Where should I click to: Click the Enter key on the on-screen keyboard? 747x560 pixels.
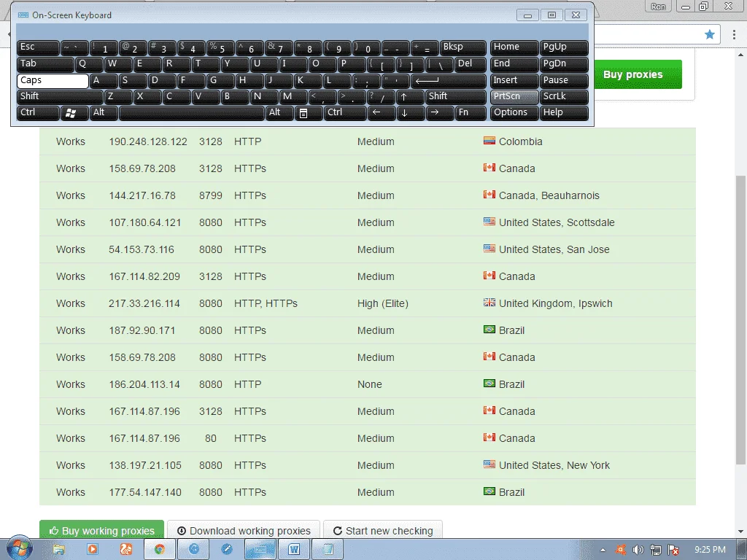point(449,81)
